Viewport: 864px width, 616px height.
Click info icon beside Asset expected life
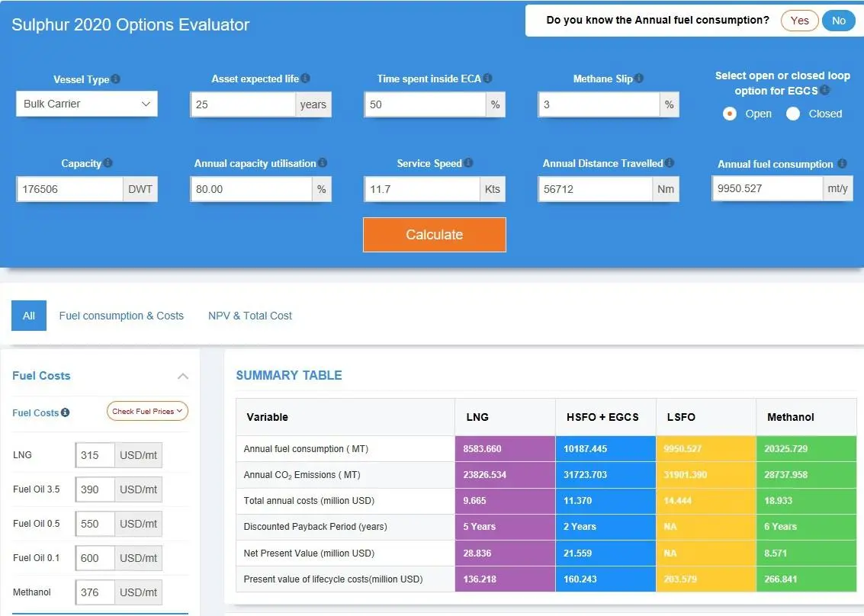[305, 79]
